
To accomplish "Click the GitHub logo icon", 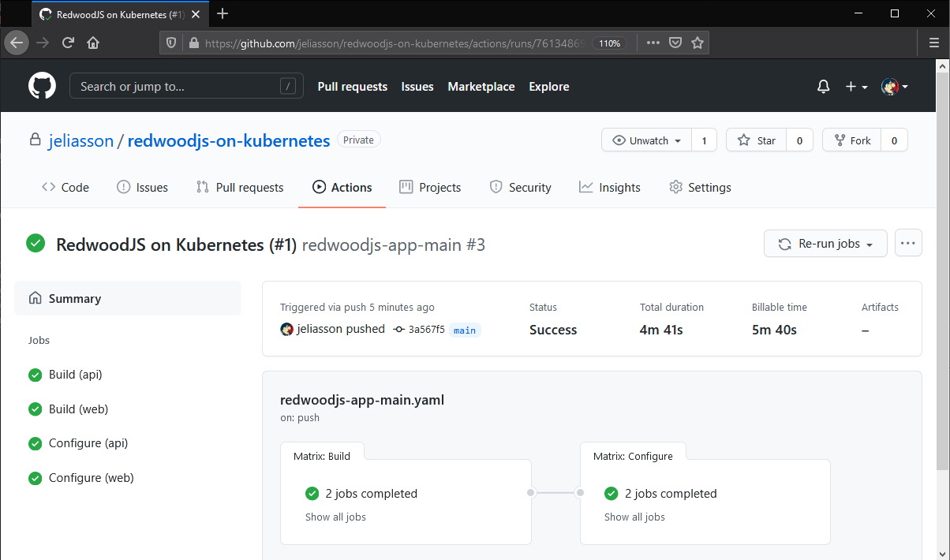I will (42, 87).
